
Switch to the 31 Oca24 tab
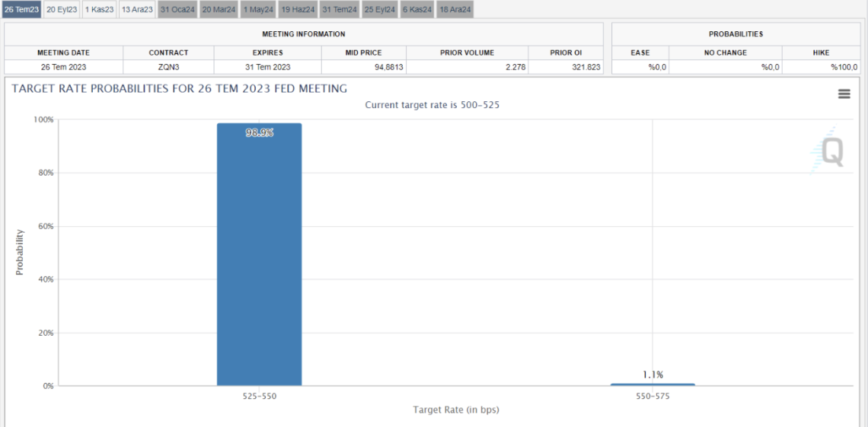pos(177,9)
